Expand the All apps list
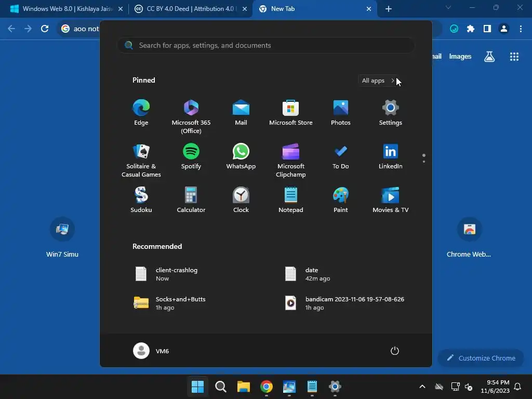Viewport: 532px width, 399px height. tap(378, 81)
